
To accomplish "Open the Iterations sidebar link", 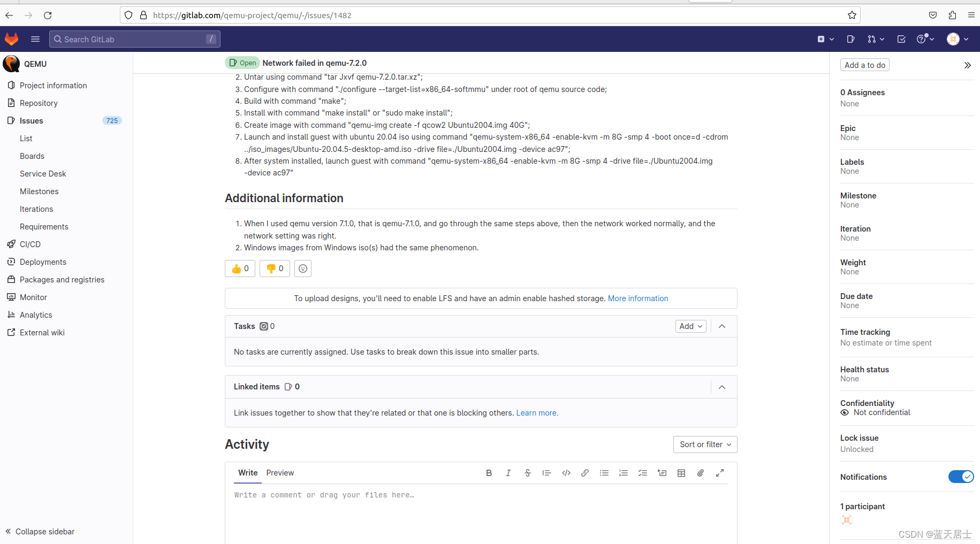I will point(36,209).
